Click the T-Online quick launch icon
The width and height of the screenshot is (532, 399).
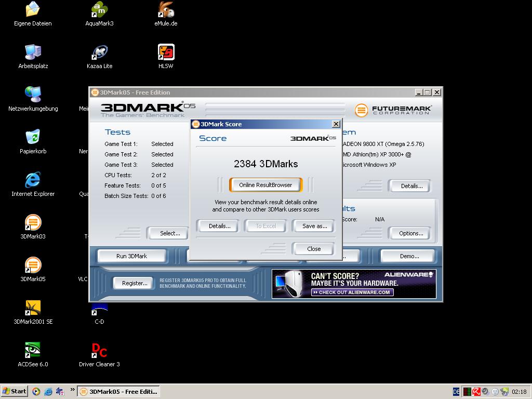60,392
